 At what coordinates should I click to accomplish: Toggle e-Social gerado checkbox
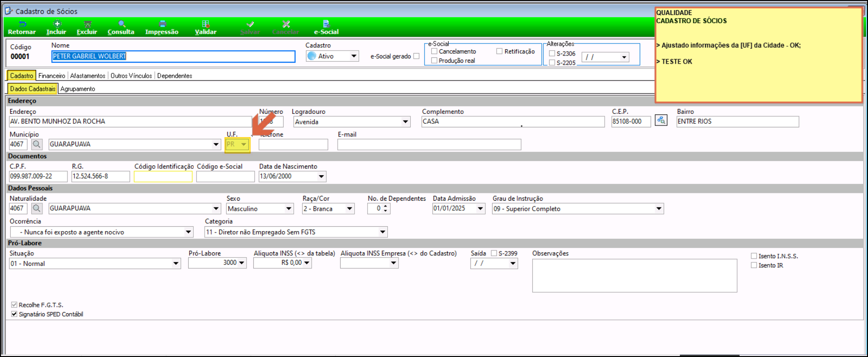tap(416, 56)
